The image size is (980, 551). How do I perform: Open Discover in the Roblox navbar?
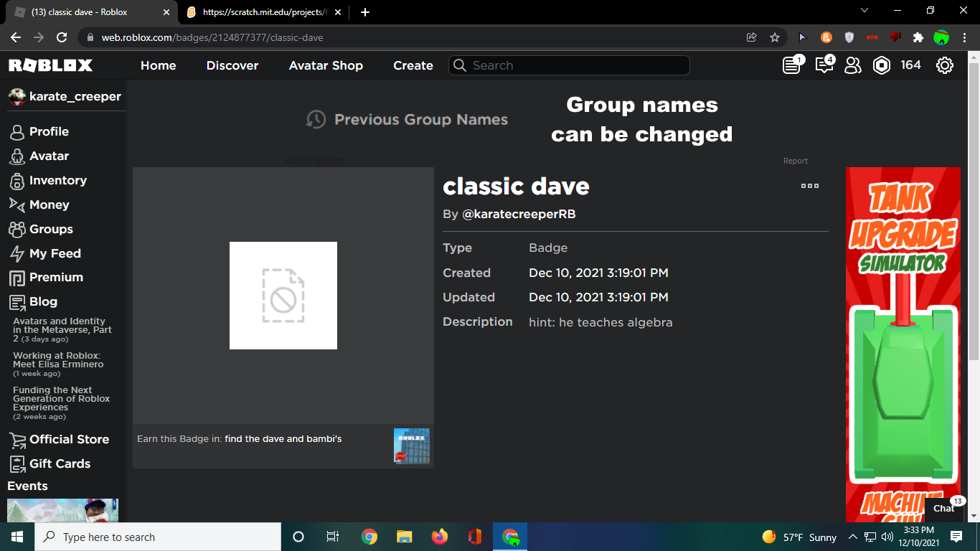[232, 65]
